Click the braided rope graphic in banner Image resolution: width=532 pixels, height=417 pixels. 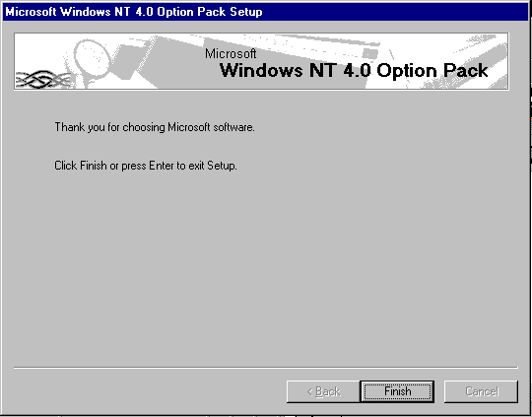pos(42,80)
